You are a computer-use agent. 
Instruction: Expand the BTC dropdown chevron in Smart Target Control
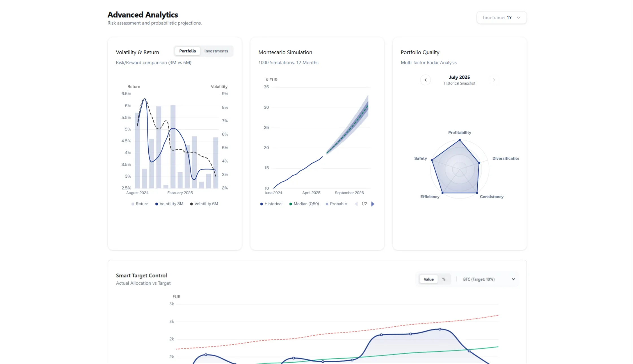(513, 279)
